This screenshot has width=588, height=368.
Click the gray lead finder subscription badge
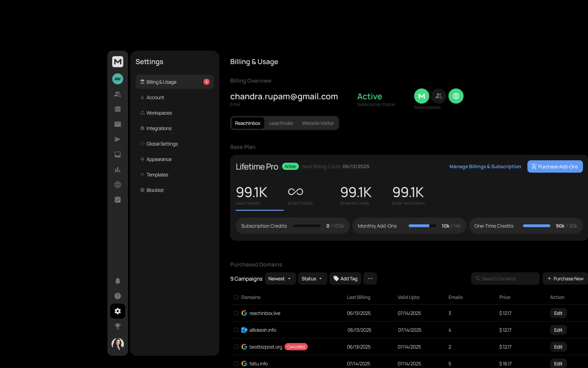(439, 96)
